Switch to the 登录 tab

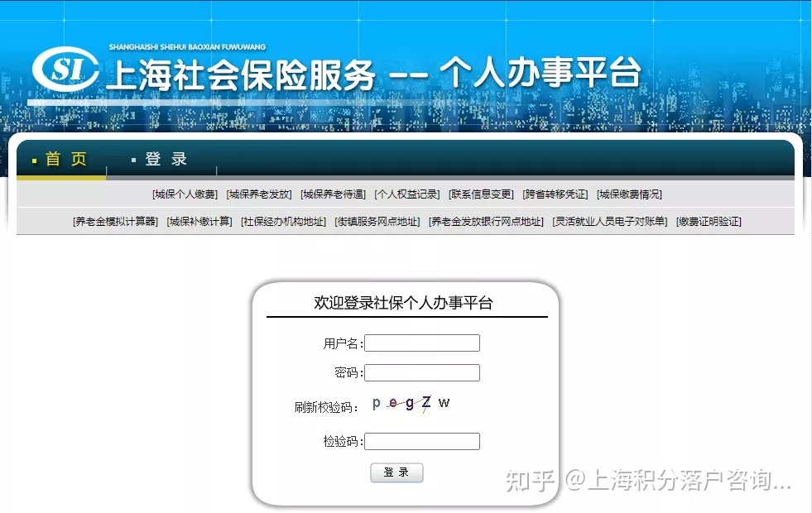coord(166,159)
